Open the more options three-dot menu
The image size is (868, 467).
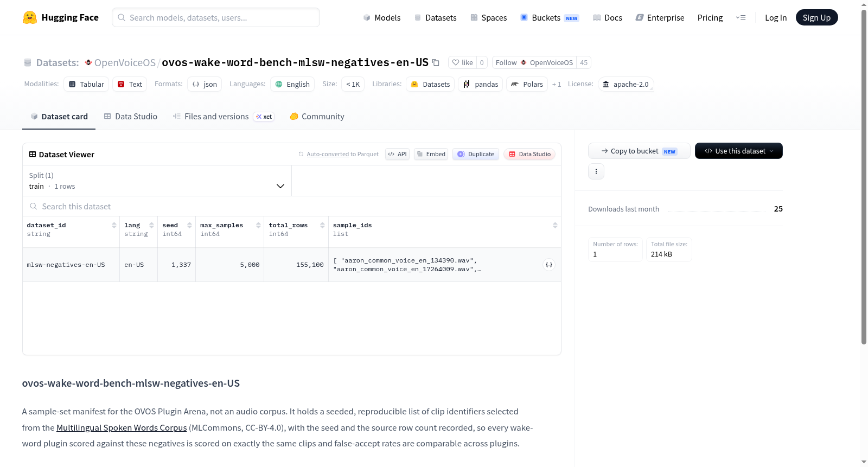[596, 171]
